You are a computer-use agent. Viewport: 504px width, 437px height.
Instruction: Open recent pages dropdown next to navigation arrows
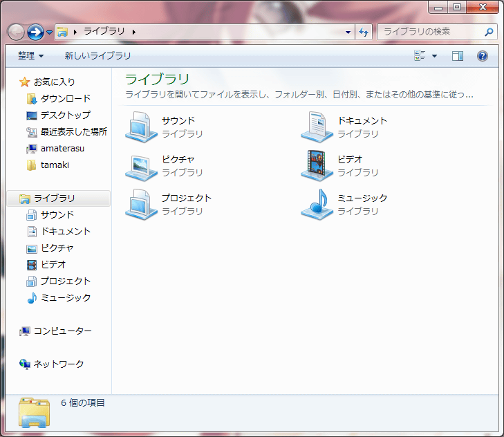pos(50,32)
